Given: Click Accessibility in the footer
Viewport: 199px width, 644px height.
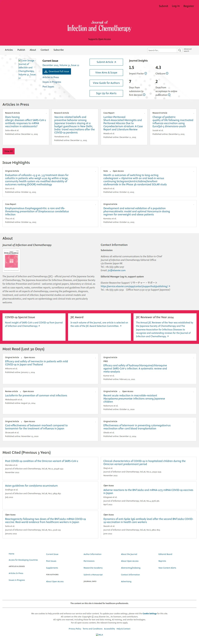Looking at the screenshot, I should point(110,629).
